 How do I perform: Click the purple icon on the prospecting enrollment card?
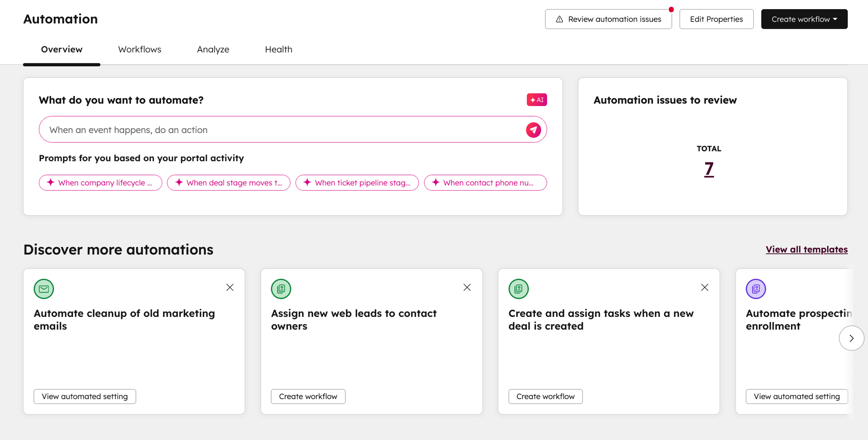coord(756,289)
